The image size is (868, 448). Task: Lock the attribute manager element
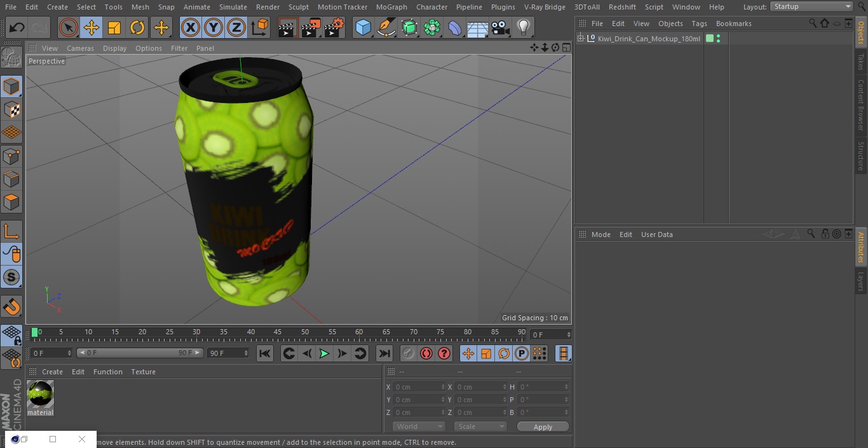click(825, 234)
